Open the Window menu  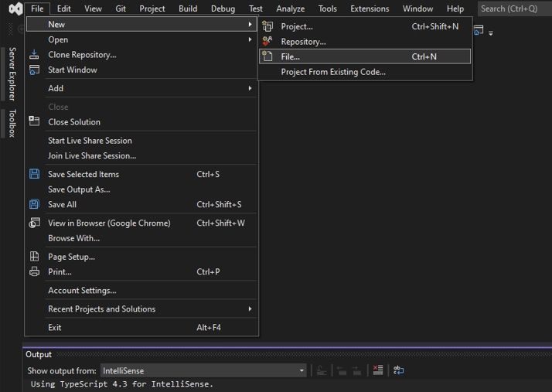(418, 9)
